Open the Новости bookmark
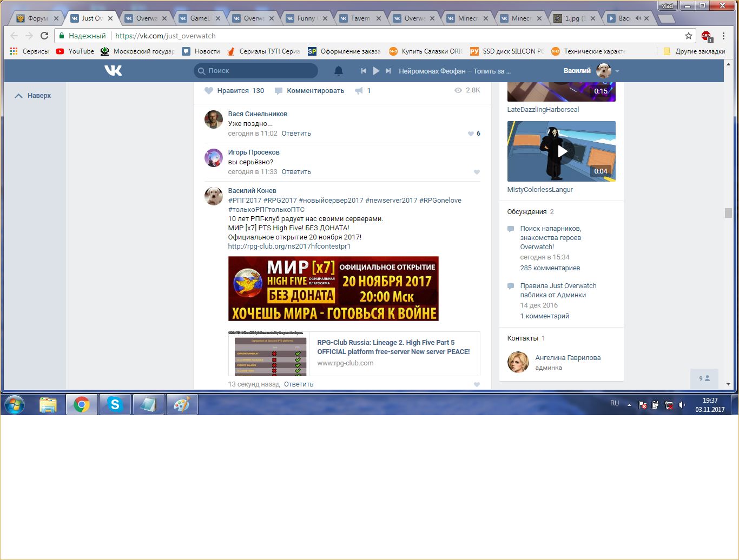 pos(201,51)
